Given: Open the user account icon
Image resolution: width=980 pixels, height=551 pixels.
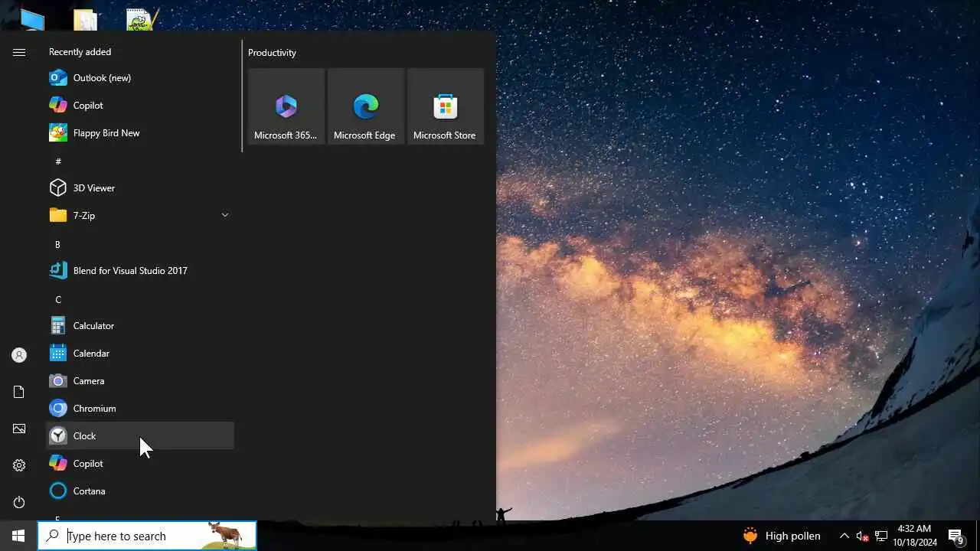Looking at the screenshot, I should [x=19, y=355].
